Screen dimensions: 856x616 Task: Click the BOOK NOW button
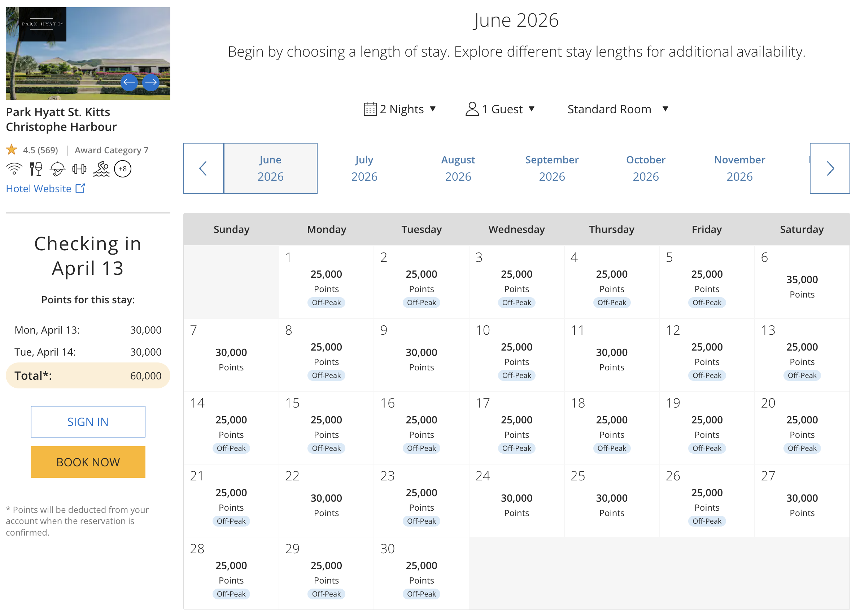(88, 462)
